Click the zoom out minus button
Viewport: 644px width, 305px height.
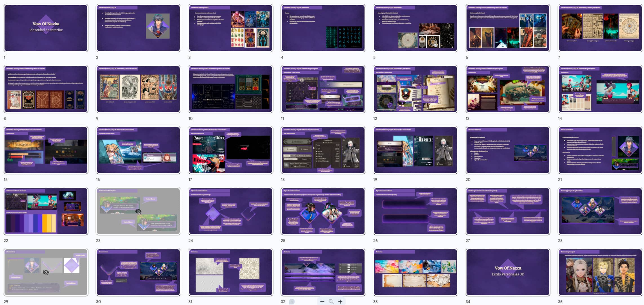[x=322, y=302]
